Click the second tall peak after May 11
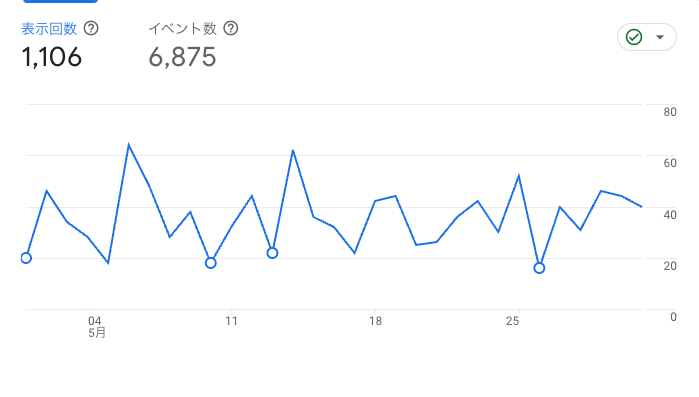The height and width of the screenshot is (397, 699). [x=293, y=151]
